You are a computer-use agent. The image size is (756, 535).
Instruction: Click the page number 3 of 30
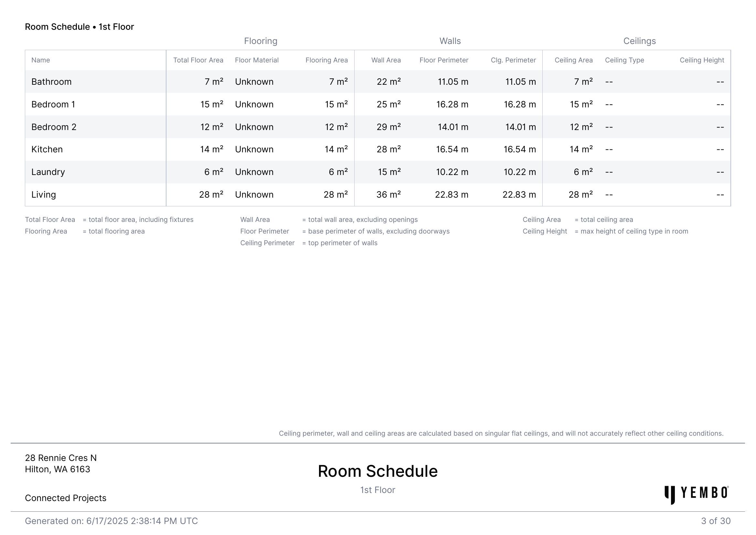pyautogui.click(x=716, y=521)
